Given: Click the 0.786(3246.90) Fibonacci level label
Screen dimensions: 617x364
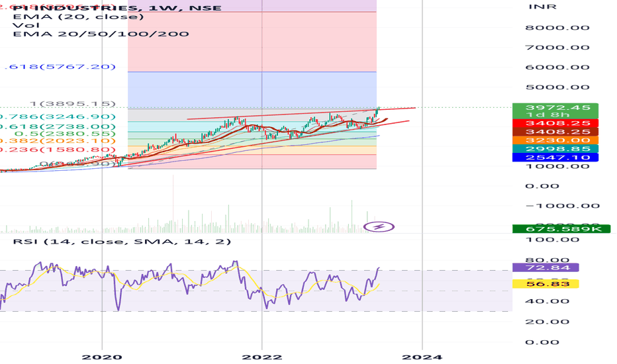Looking at the screenshot, I should [58, 116].
